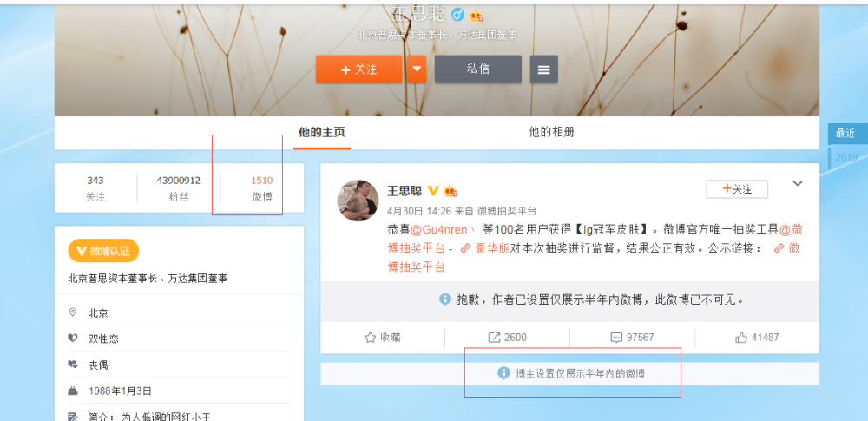Viewport: 868px width, 421px height.
Task: Send a private message via 私信
Action: point(477,69)
